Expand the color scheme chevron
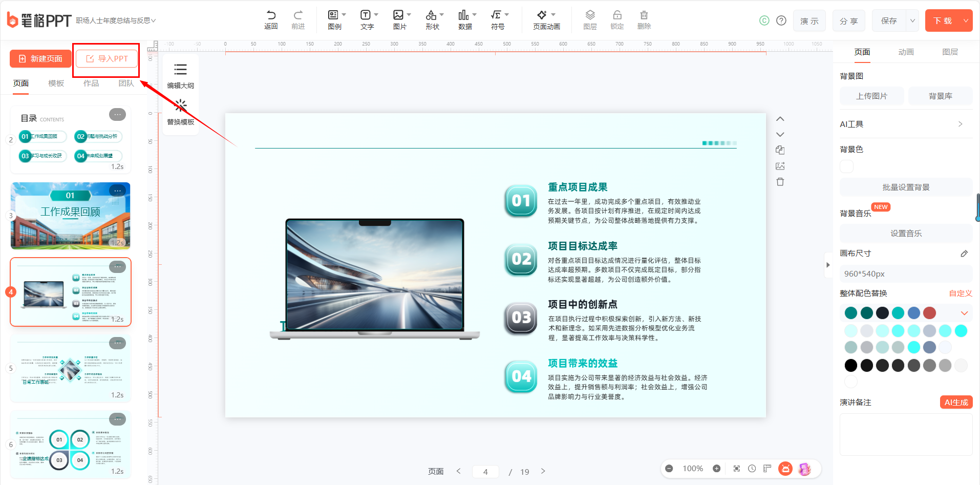 pos(965,313)
